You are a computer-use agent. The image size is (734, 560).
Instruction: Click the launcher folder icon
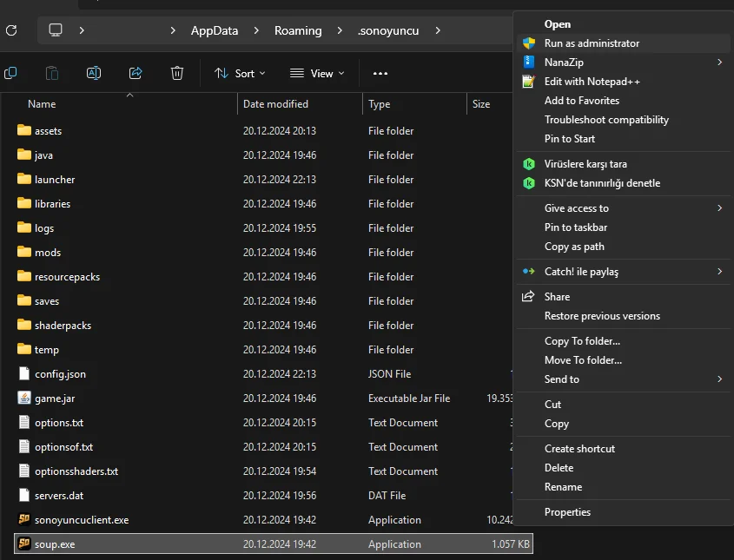(x=23, y=179)
